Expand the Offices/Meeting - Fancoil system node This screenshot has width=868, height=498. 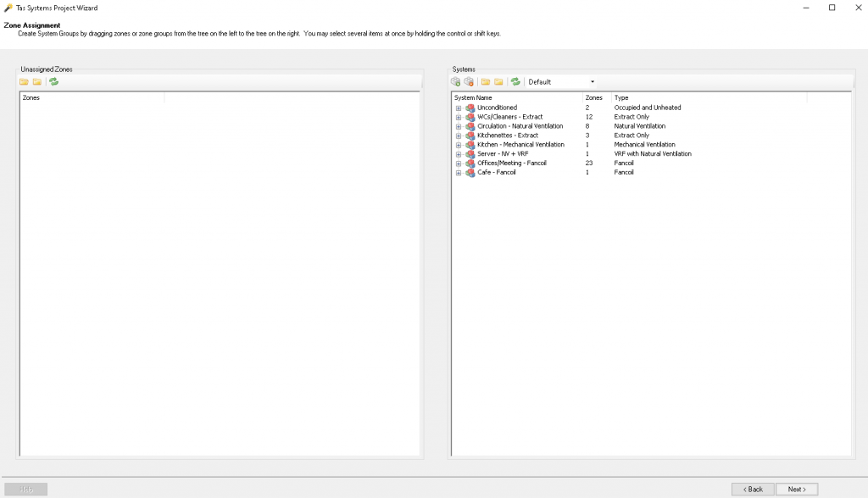coord(459,163)
